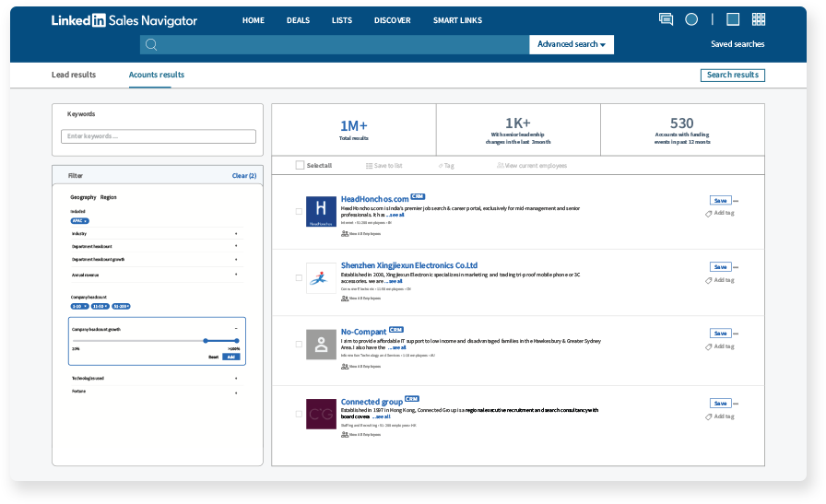826x504 pixels.
Task: Tick the Shenzhen Xingjiexun result checkbox
Action: [x=299, y=277]
